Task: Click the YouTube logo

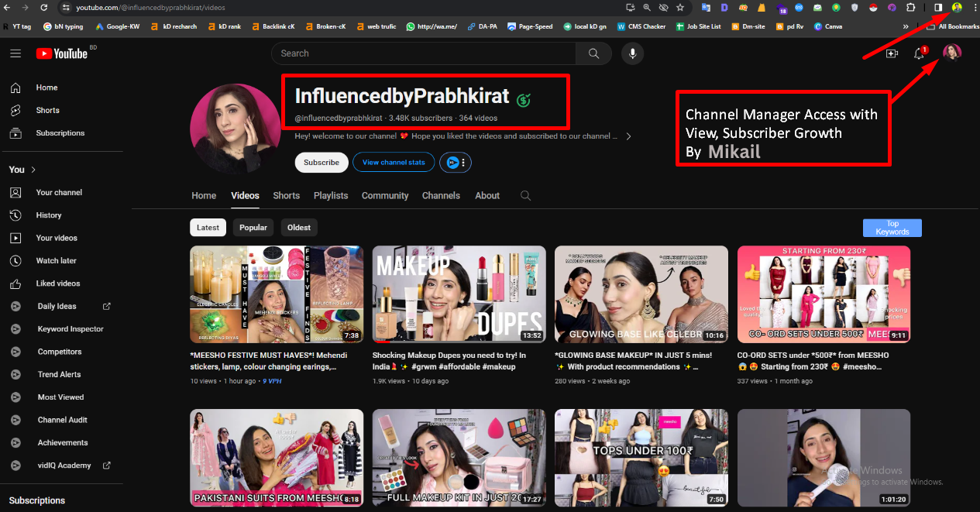Action: tap(62, 53)
